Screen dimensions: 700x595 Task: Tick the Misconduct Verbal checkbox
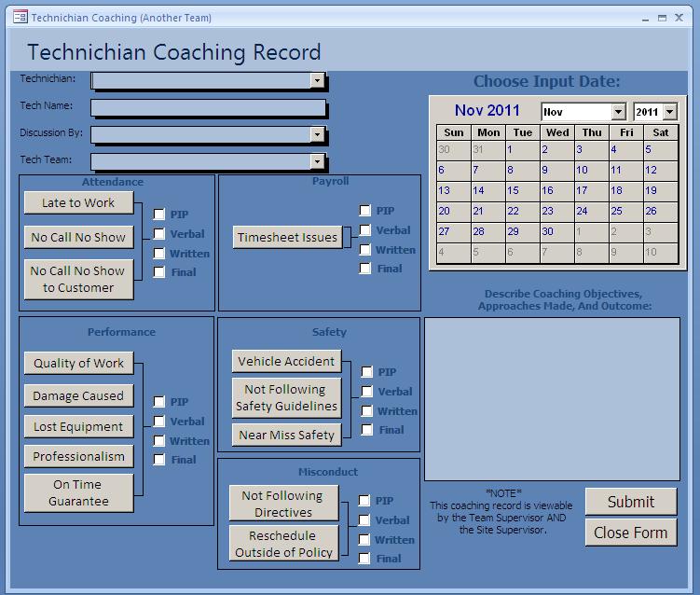pyautogui.click(x=364, y=520)
